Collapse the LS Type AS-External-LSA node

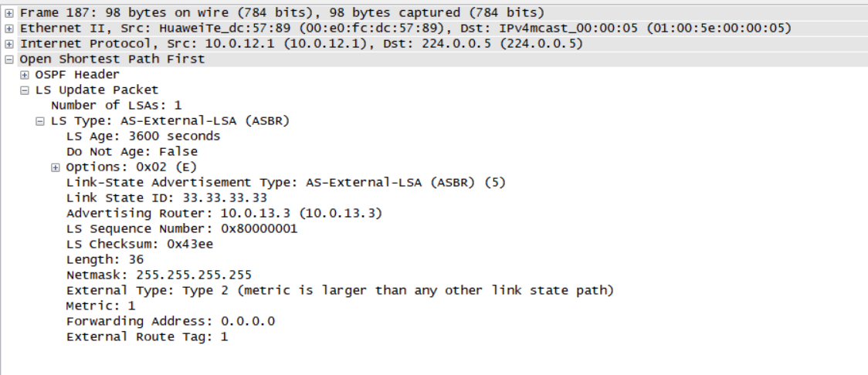point(40,121)
